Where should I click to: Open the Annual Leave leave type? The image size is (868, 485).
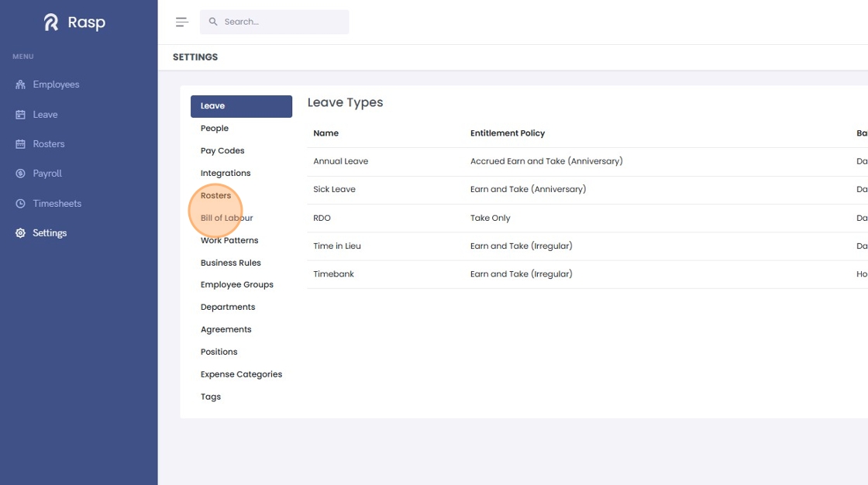point(340,161)
